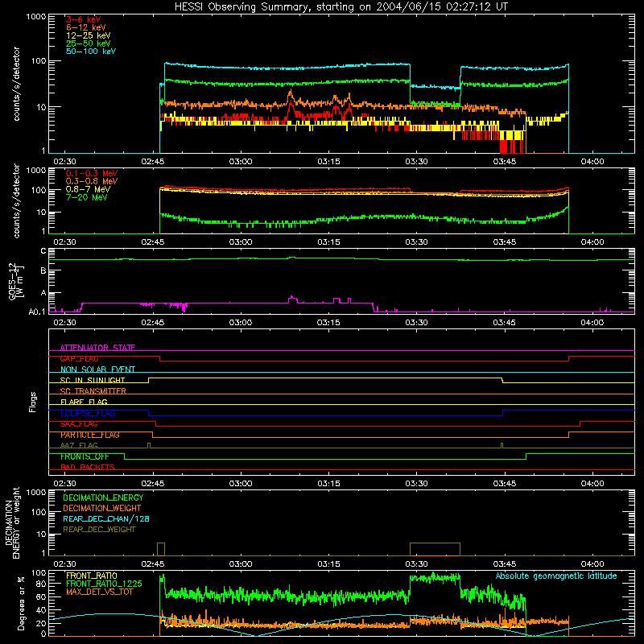Select SC_IN_SUNLIGHT flag label
Image resolution: width=644 pixels, height=644 pixels.
click(x=93, y=380)
